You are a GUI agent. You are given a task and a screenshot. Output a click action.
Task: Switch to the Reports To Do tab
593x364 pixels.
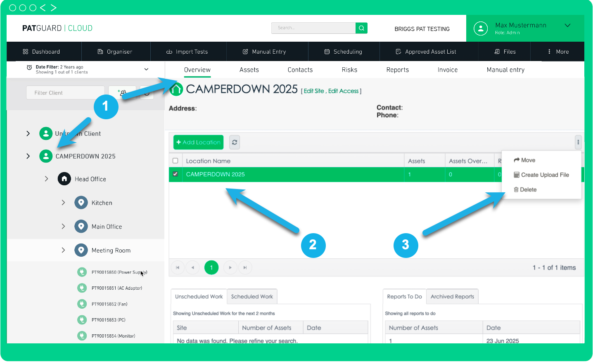tap(404, 296)
